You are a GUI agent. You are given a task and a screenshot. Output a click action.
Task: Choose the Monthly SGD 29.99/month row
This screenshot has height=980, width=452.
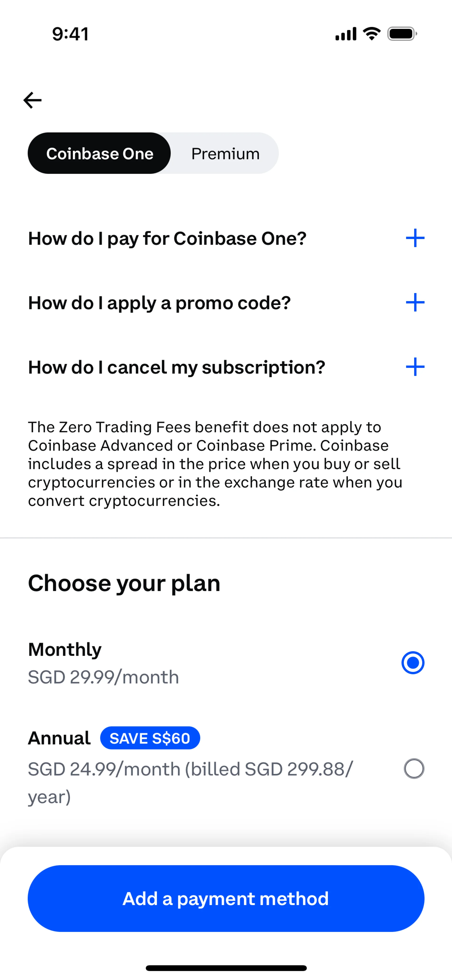coord(226,663)
